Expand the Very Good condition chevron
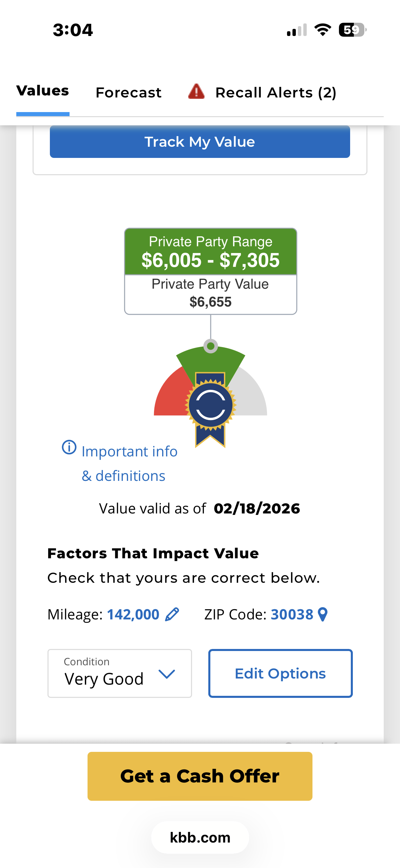400x868 pixels. 167,674
